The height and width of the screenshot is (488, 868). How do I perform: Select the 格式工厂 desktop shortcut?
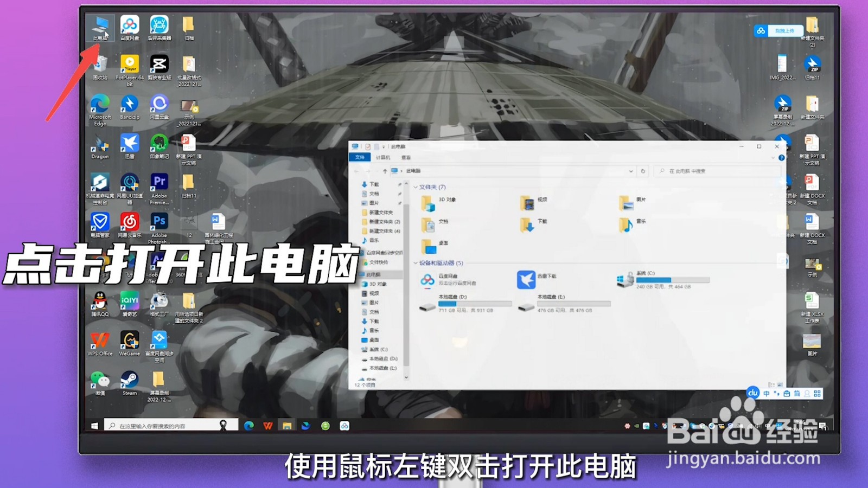coord(159,304)
